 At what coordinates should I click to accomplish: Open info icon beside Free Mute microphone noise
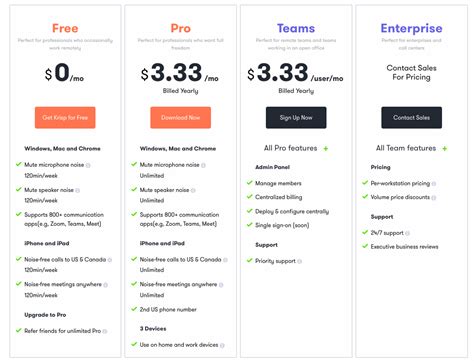coord(88,165)
